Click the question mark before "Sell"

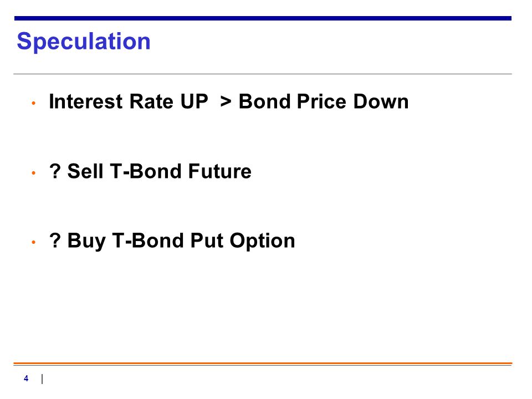(55, 171)
